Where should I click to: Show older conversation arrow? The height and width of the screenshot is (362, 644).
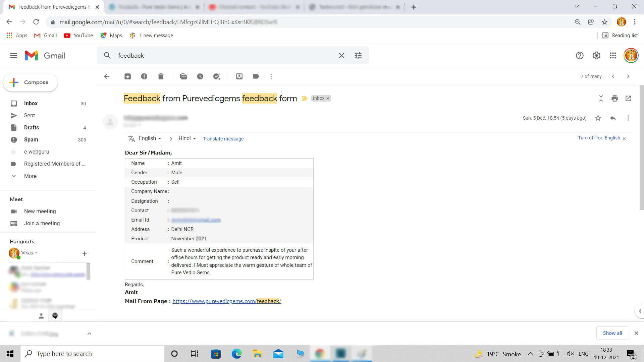628,76
